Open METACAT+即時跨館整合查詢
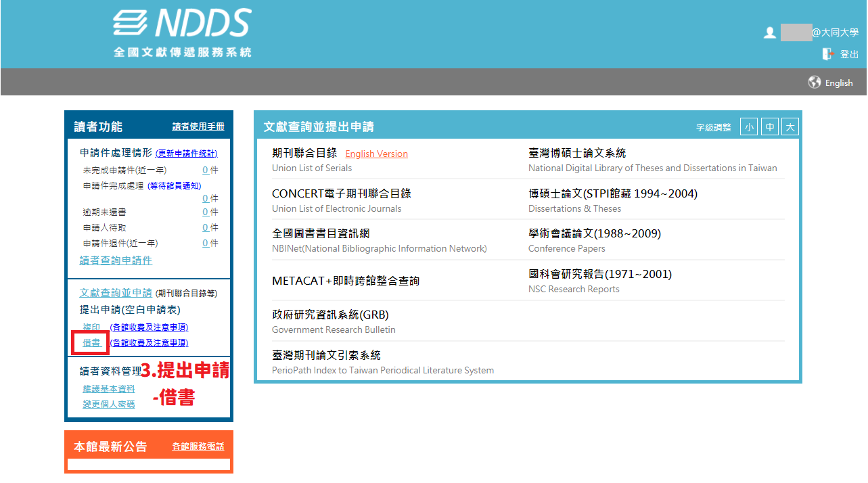Image resolution: width=868 pixels, height=483 pixels. (x=345, y=281)
